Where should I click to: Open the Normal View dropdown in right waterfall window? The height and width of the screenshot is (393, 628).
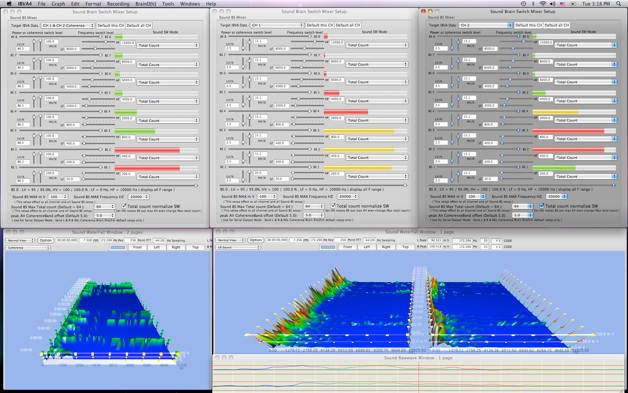[x=230, y=240]
